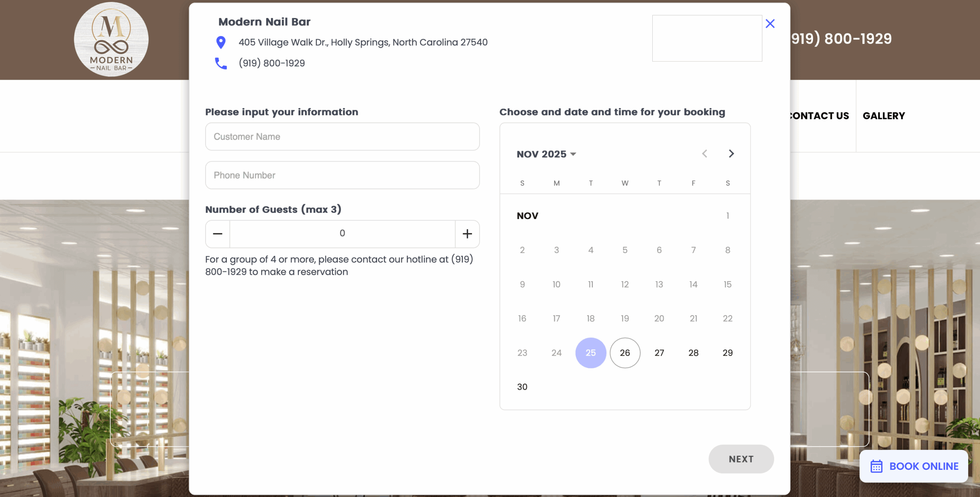Image resolution: width=980 pixels, height=497 pixels.
Task: Pick November 27 as the booking date
Action: [x=659, y=353]
